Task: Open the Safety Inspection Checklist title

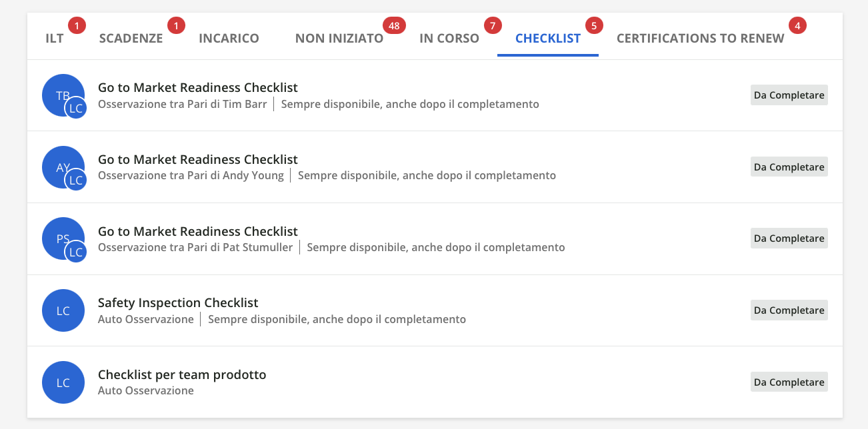Action: point(178,302)
